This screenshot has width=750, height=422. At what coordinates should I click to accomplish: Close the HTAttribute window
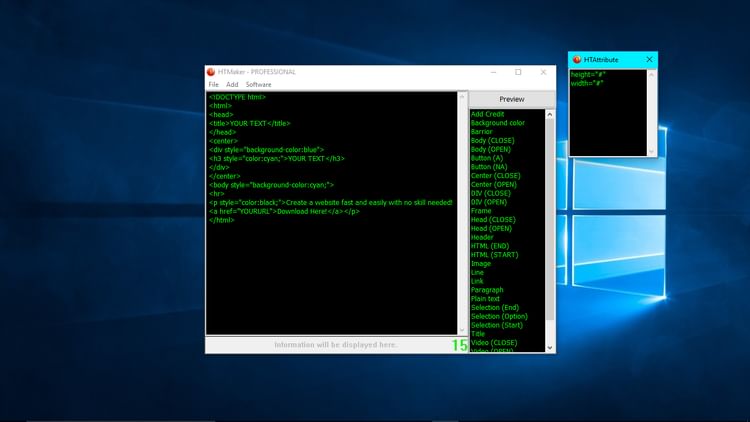tap(649, 60)
